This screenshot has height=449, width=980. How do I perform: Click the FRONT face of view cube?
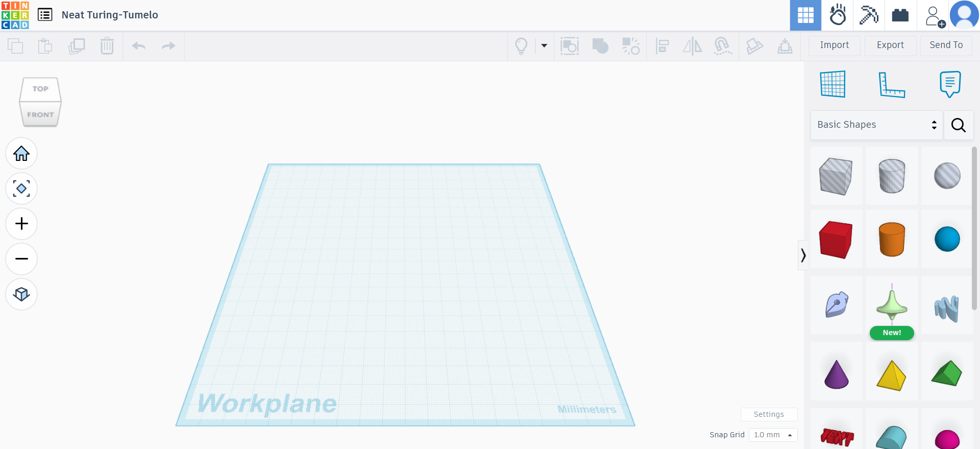tap(40, 114)
